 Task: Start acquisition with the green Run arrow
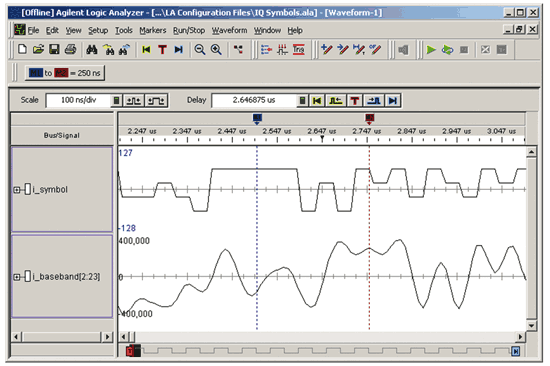[x=431, y=50]
